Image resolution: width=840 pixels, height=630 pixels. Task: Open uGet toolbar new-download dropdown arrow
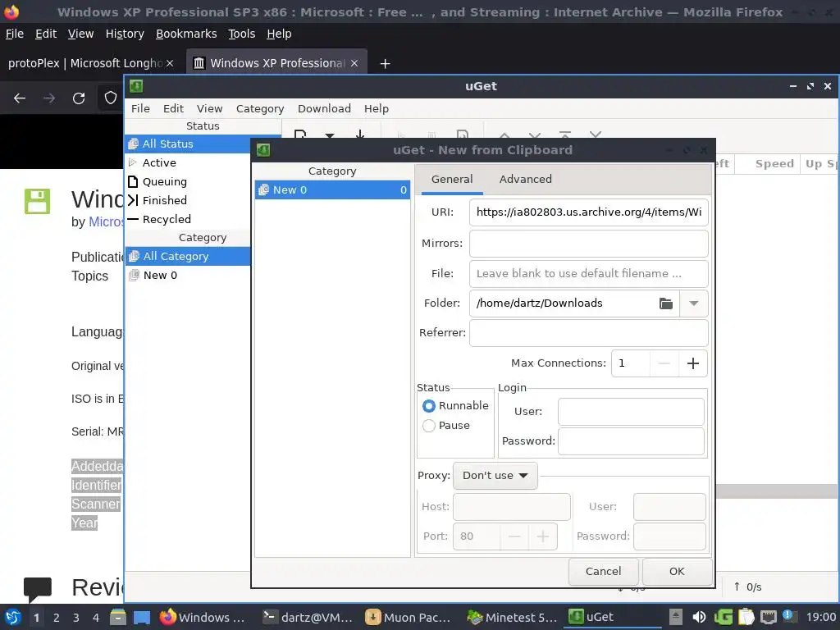coord(330,135)
